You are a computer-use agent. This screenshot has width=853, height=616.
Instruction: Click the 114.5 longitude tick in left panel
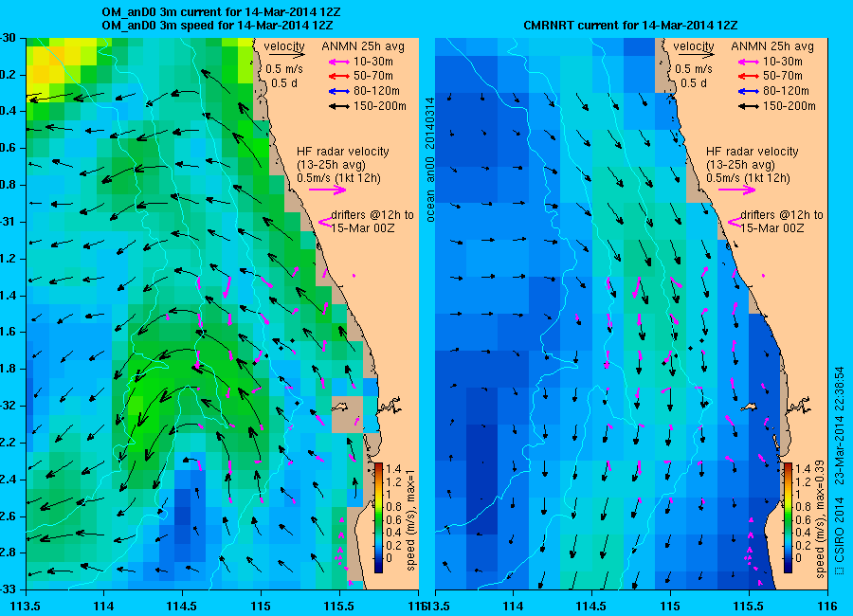[x=182, y=607]
